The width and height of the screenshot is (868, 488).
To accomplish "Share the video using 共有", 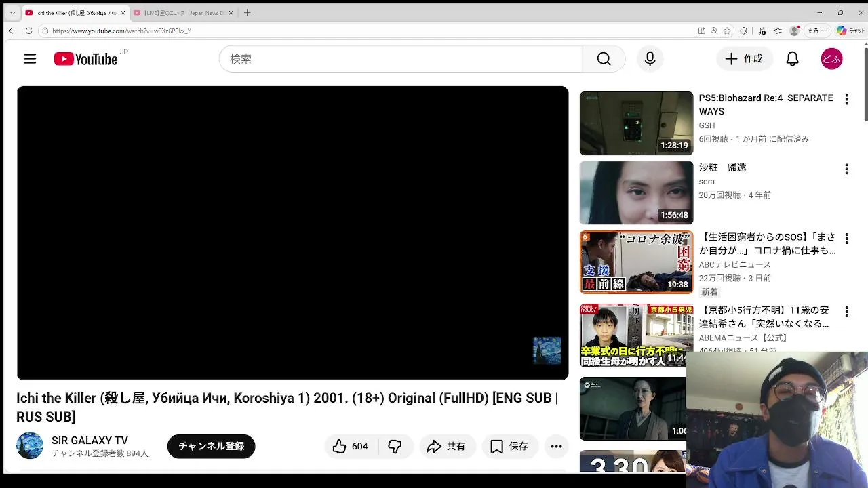I will pos(446,446).
